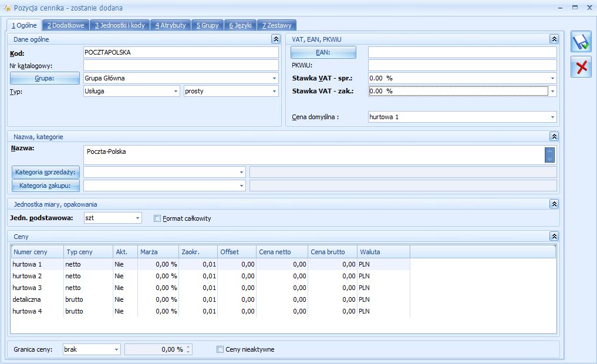The image size is (597, 364).
Task: Select the hurtowa 4 price row
Action: click(210, 311)
